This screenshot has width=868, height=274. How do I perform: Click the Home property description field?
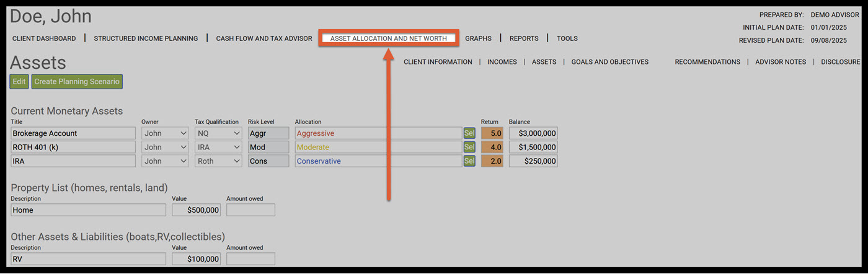[89, 210]
